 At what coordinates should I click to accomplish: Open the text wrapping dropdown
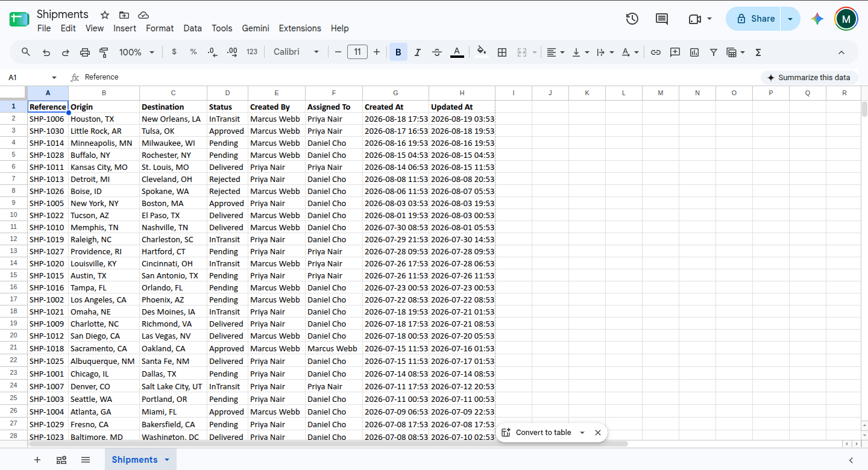click(605, 52)
